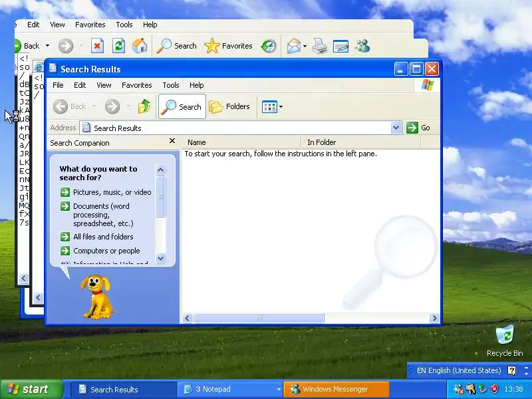Click the Mail envelope icon in the browser toolbar
Image resolution: width=532 pixels, height=399 pixels.
[x=293, y=46]
